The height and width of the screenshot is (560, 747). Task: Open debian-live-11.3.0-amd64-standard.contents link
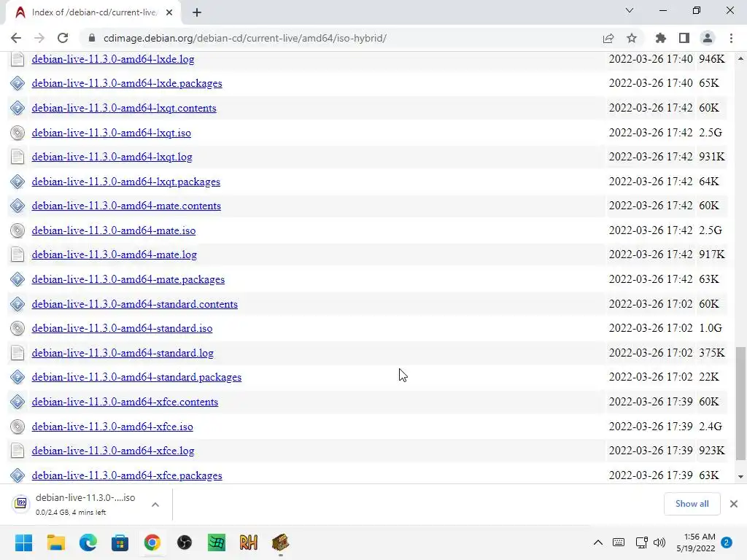[x=135, y=304]
